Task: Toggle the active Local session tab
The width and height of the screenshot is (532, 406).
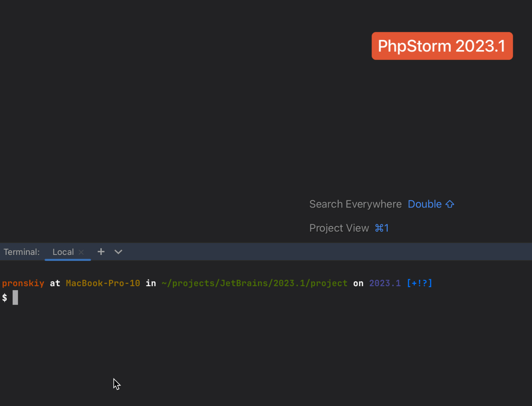Action: click(x=63, y=252)
